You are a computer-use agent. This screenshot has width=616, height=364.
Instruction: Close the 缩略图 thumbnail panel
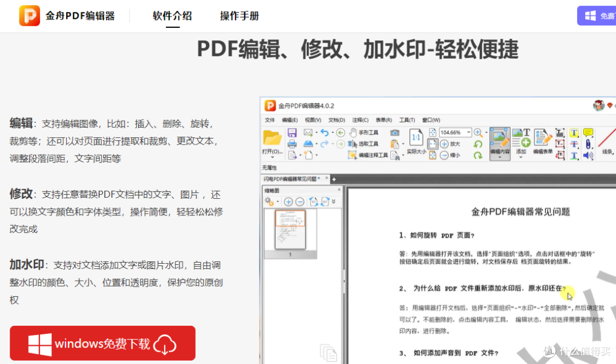click(339, 190)
